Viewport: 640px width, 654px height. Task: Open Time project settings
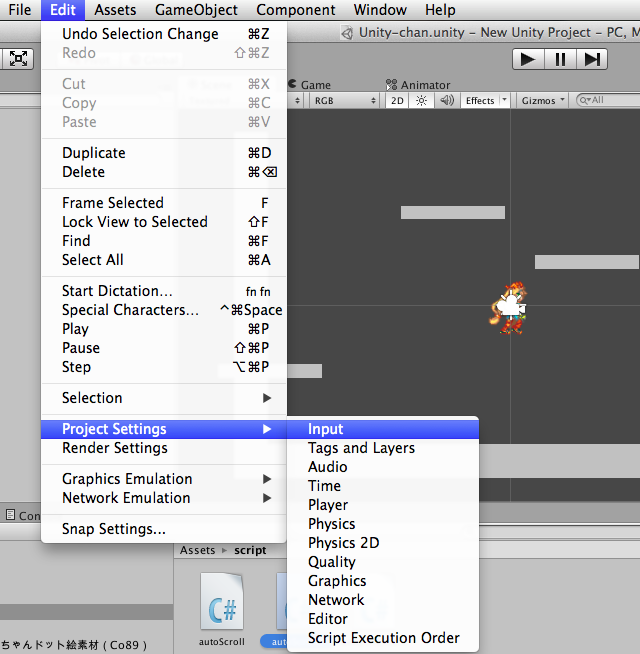click(383, 486)
